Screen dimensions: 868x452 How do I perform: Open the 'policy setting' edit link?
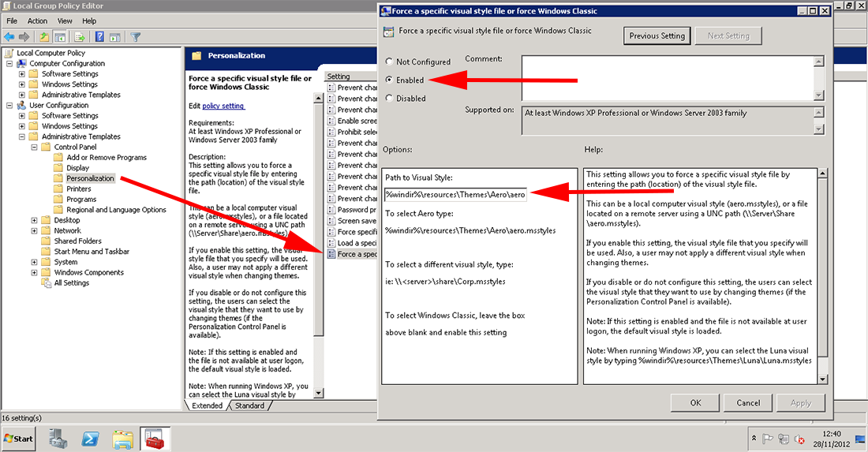click(223, 106)
